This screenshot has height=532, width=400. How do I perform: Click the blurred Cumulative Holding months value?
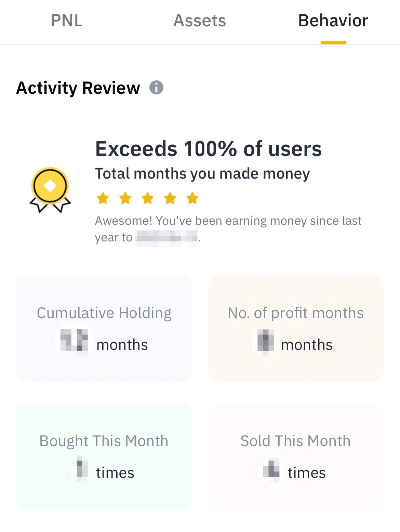(x=74, y=341)
